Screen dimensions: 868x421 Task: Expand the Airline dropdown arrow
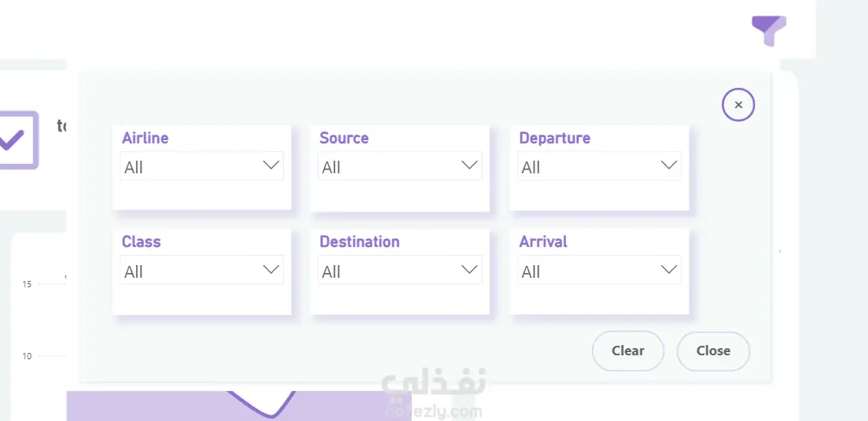click(270, 166)
